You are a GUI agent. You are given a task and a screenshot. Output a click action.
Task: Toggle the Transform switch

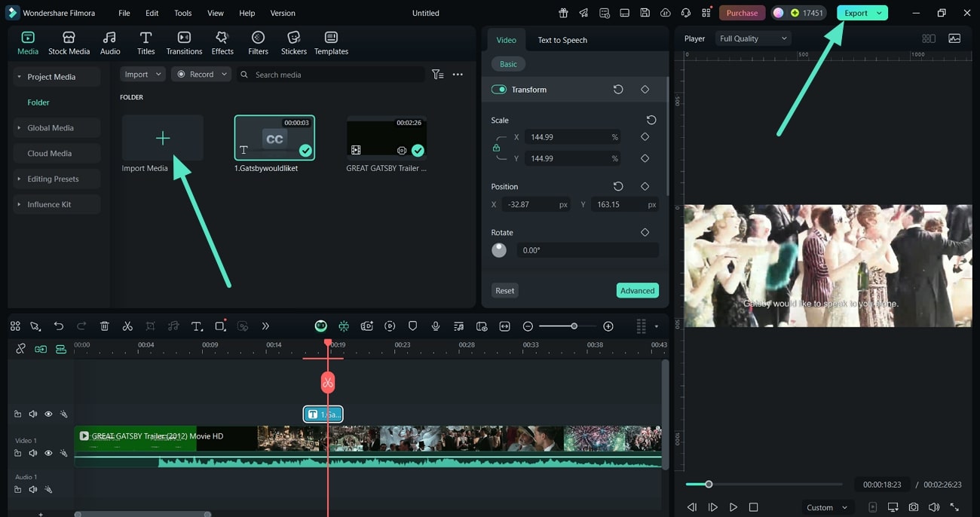498,90
